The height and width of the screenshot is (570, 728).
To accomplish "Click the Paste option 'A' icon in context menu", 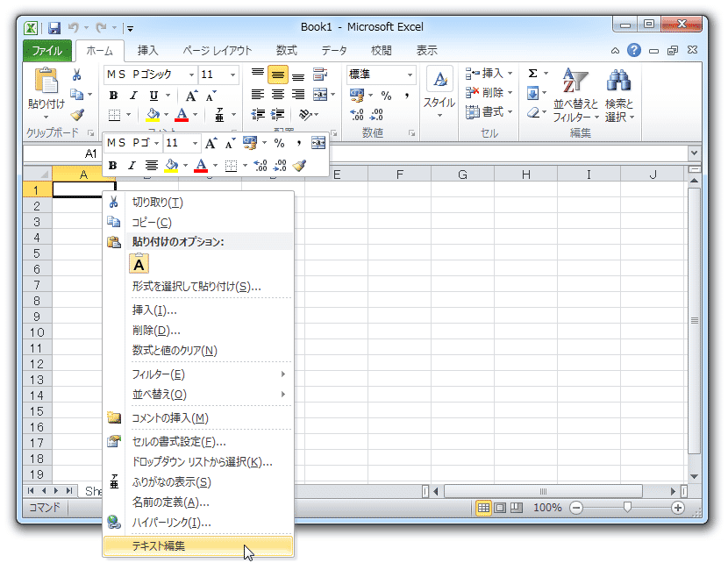I will [x=139, y=264].
